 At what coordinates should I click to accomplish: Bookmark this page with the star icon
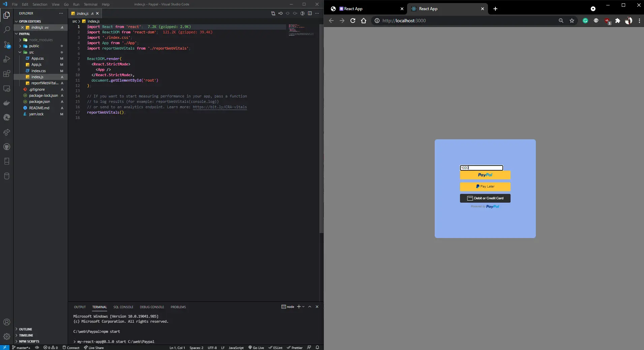pos(572,21)
